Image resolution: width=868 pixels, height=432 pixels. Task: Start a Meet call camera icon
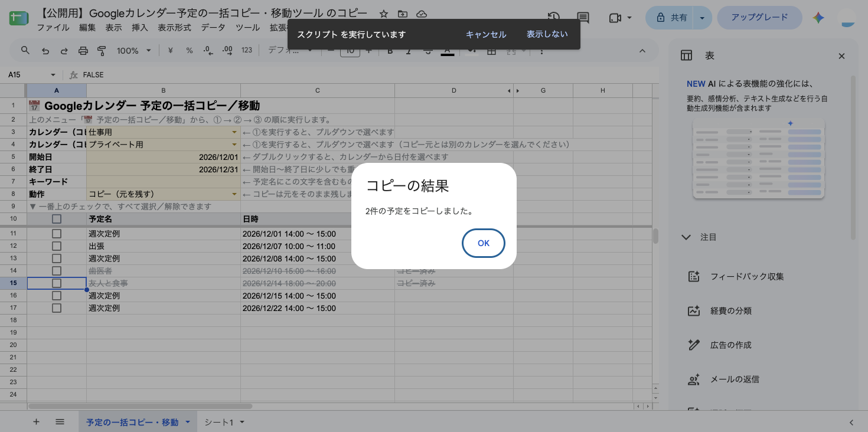pyautogui.click(x=615, y=18)
